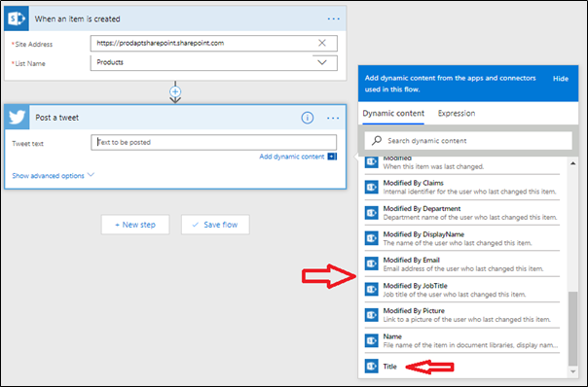This screenshot has height=387, width=588.
Task: Click SharePoint icon next to Modified By Email
Action: pyautogui.click(x=372, y=264)
